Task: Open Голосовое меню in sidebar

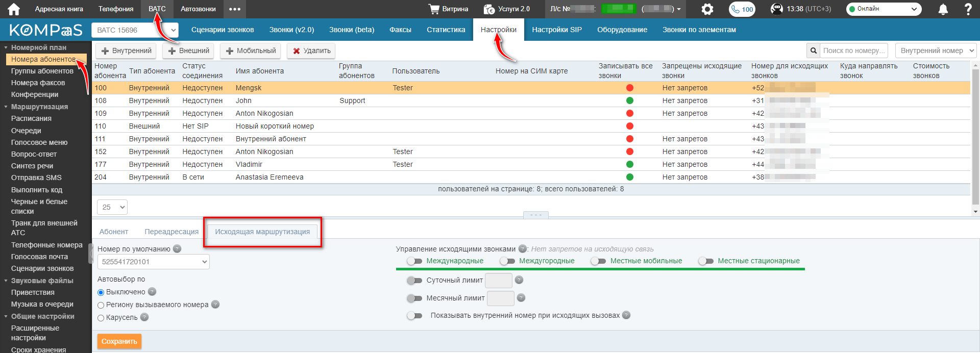Action: pos(39,142)
